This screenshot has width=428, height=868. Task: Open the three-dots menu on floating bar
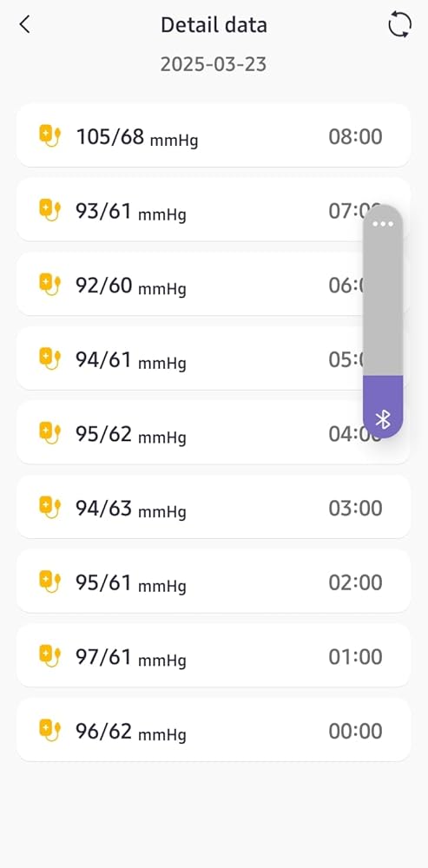(383, 224)
